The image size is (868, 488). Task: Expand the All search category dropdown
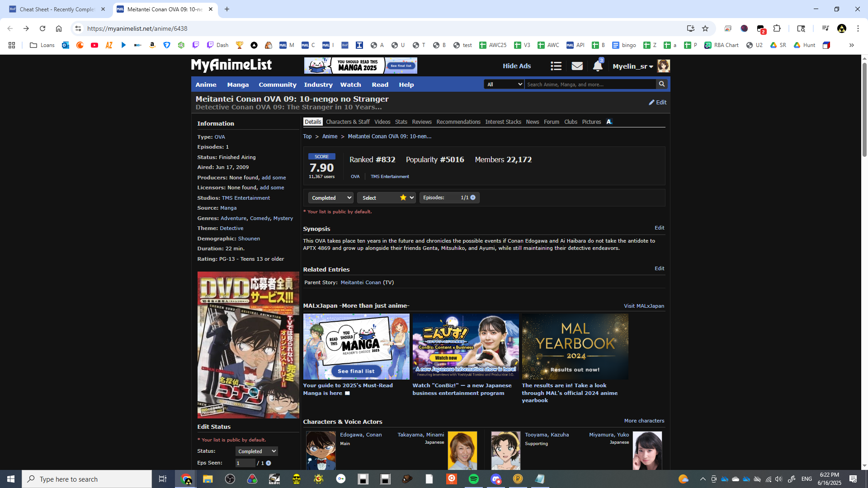[x=504, y=84]
